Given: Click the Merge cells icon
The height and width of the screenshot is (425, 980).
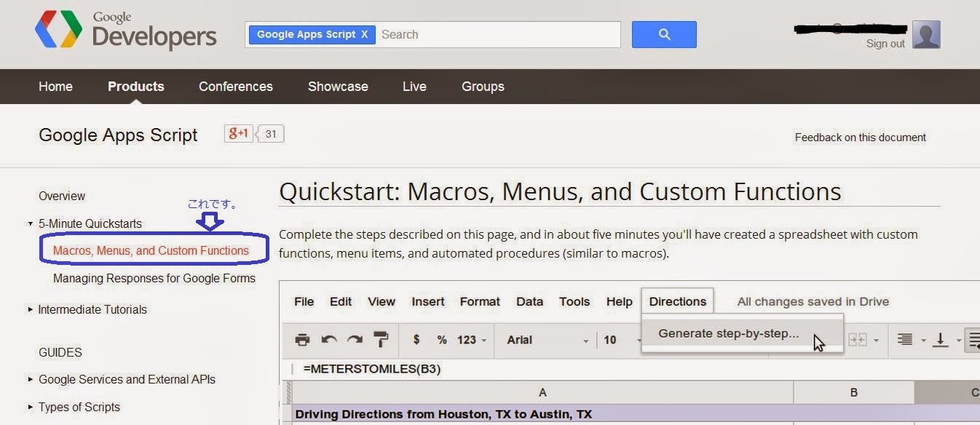Looking at the screenshot, I should tap(857, 340).
